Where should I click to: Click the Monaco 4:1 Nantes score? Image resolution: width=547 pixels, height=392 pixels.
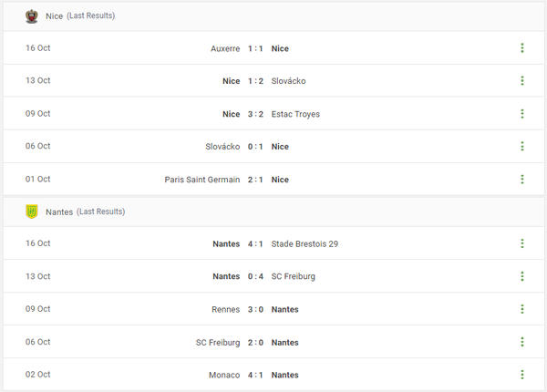pyautogui.click(x=255, y=376)
